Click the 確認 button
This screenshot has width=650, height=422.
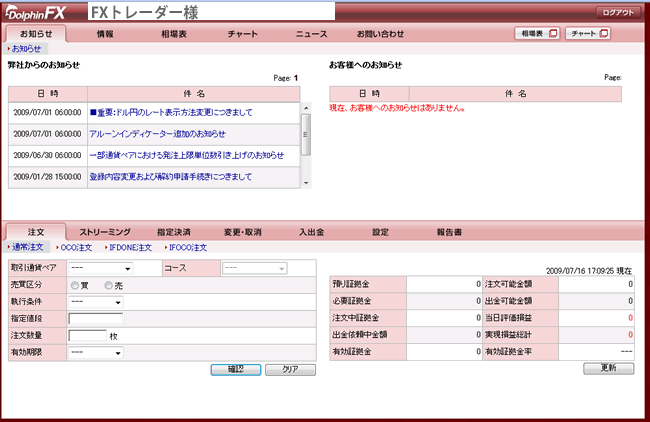tap(236, 369)
